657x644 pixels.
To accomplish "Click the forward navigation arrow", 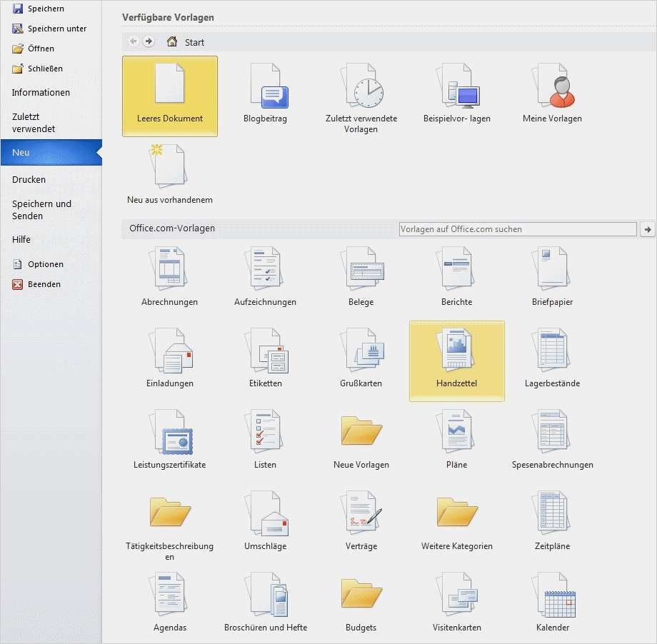I will tap(149, 41).
